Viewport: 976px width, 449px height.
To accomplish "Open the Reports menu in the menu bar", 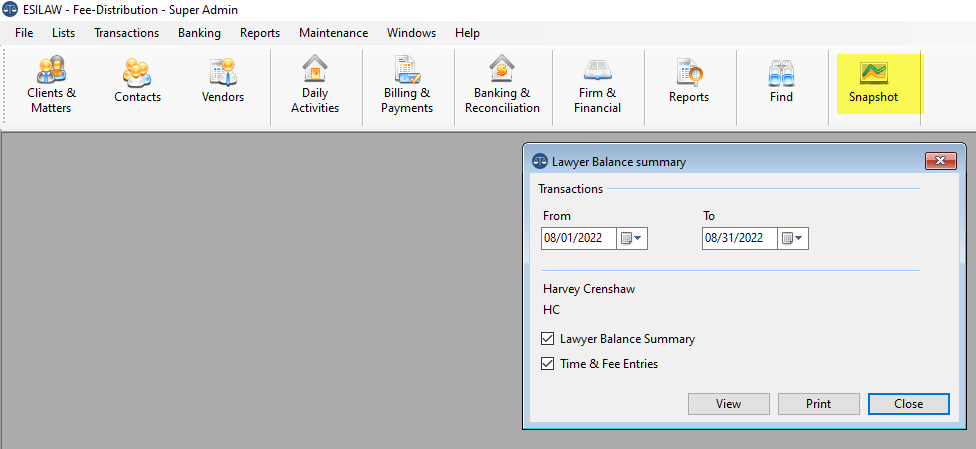I will (x=260, y=33).
